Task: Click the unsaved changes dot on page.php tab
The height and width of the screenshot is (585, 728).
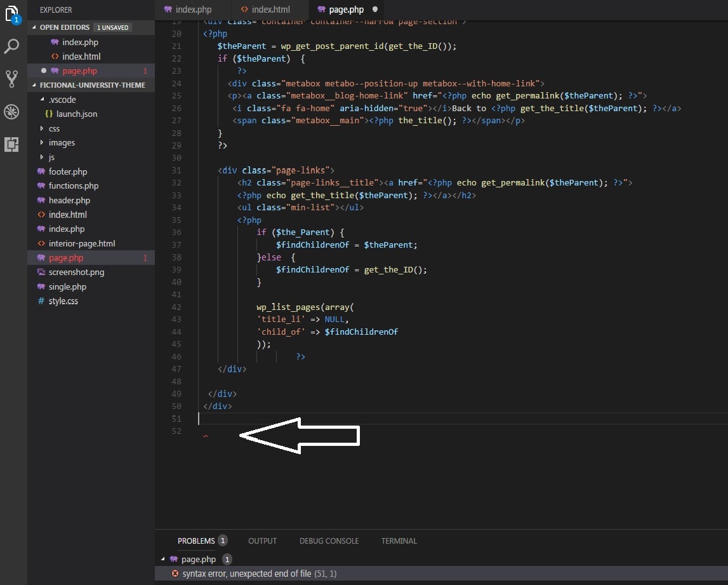Action: tap(373, 10)
